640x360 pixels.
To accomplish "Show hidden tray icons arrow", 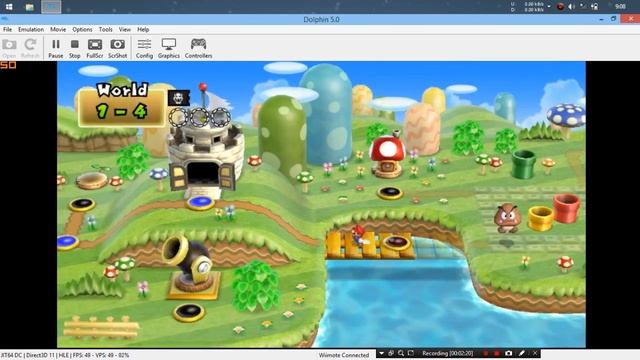I will pyautogui.click(x=549, y=7).
